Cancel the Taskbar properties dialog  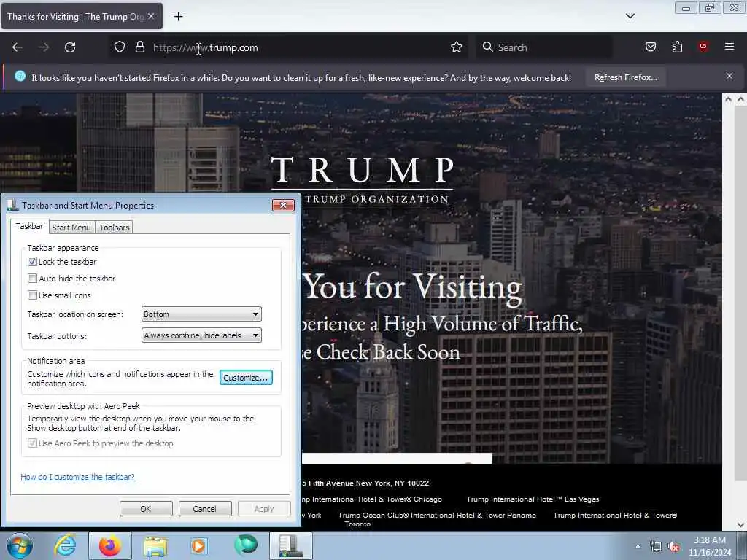[205, 508]
